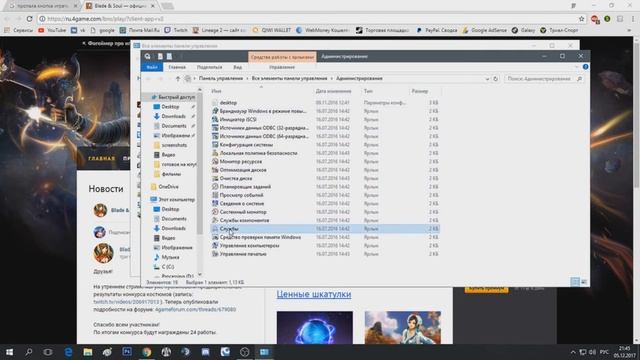
Task: Open Chrome bookmarks overflow chevron
Action: (629, 30)
